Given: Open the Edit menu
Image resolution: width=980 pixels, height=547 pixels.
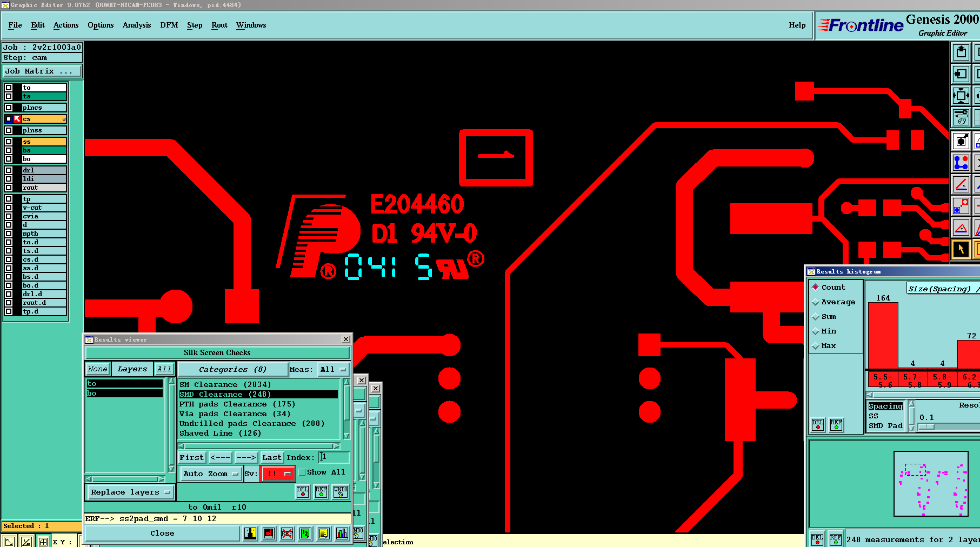Looking at the screenshot, I should click(38, 25).
